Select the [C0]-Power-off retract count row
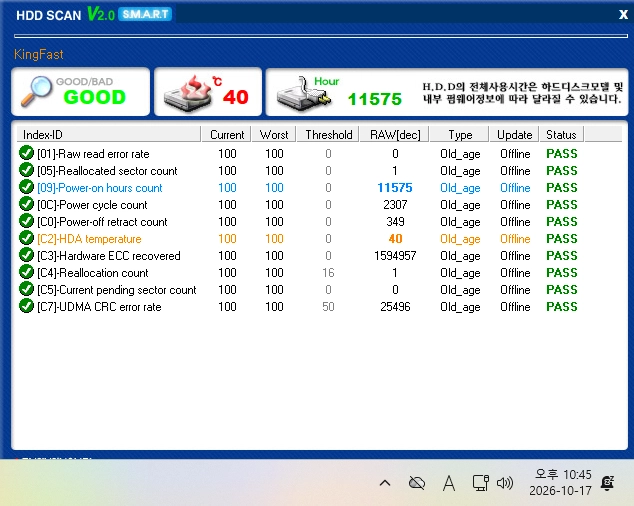Viewport: 634px width, 506px height. click(x=299, y=222)
